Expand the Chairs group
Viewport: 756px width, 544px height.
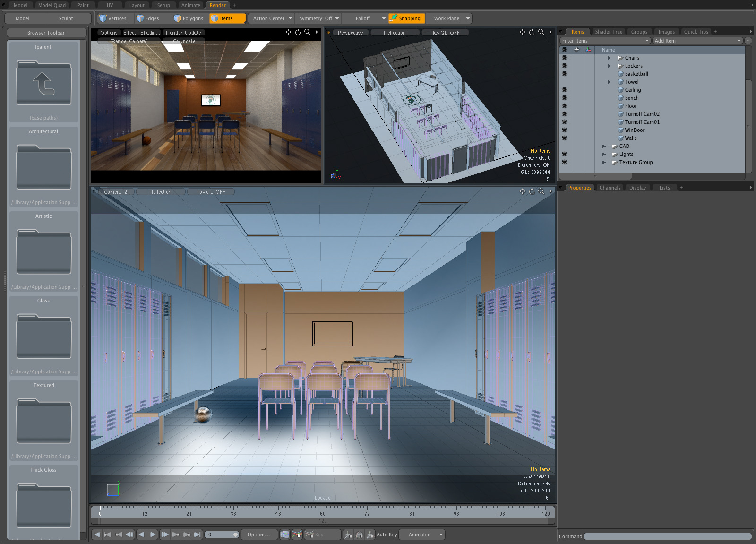pyautogui.click(x=610, y=58)
